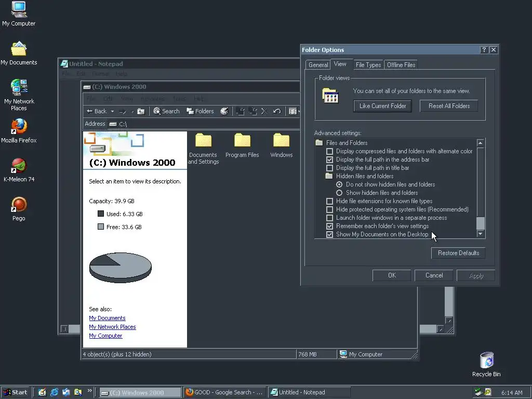Check Hide file extensions for known file types
Viewport: 532px width, 399px height.
329,201
